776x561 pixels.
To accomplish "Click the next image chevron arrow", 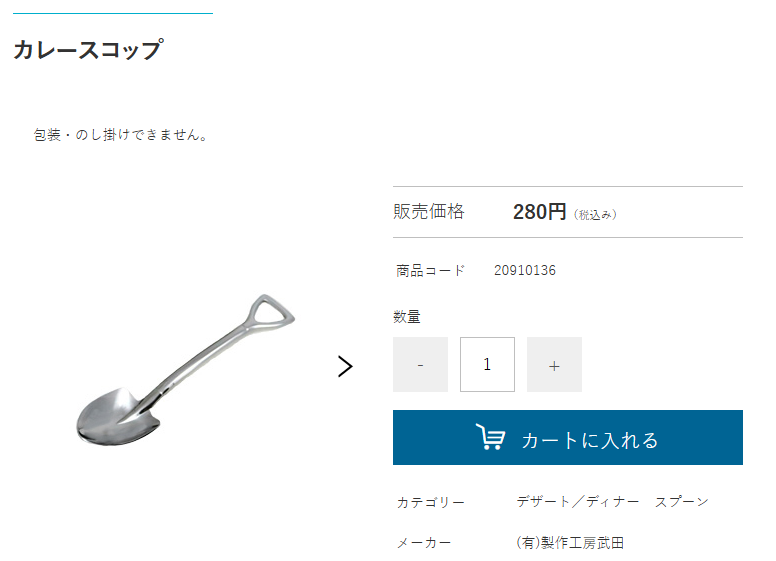I will coord(345,366).
